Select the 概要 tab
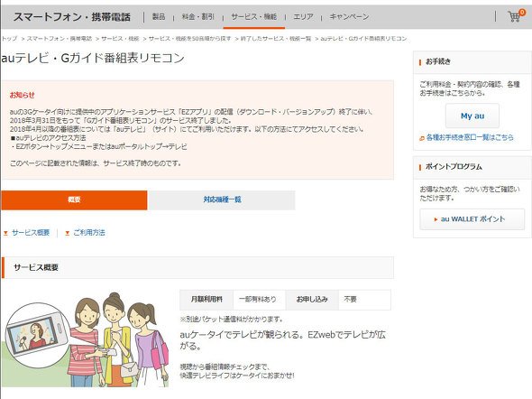Image resolution: width=532 pixels, height=399 pixels. click(x=74, y=199)
